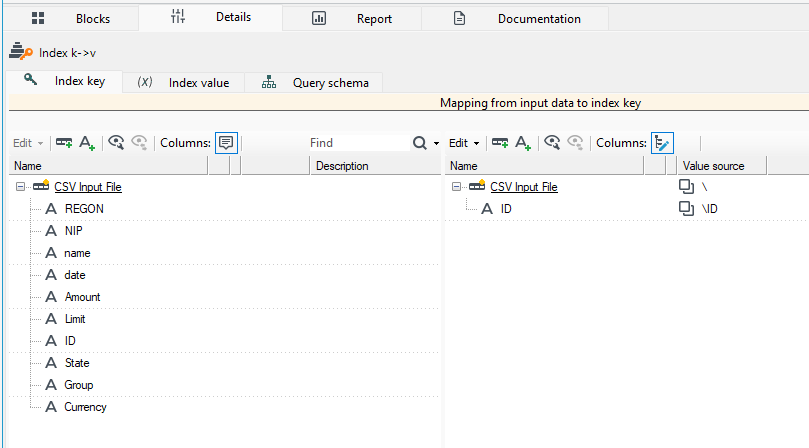The width and height of the screenshot is (809, 448).
Task: Click add attribute icon in left toolbar
Action: 87,143
